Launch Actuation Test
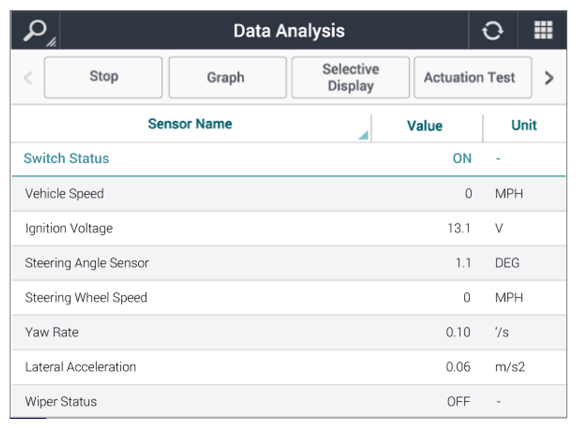578x428 pixels. coord(473,77)
